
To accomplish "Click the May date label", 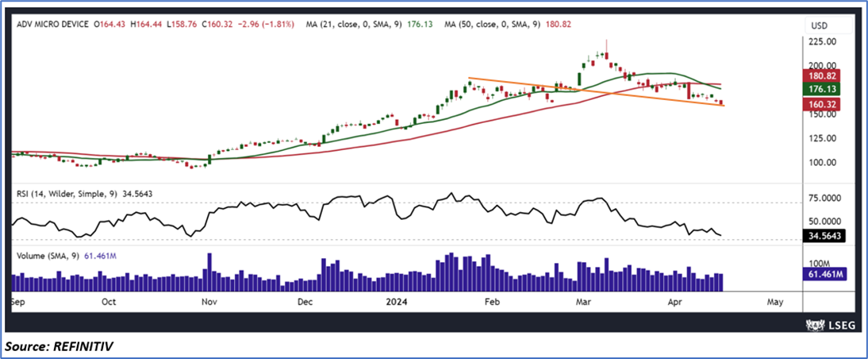I will click(775, 302).
